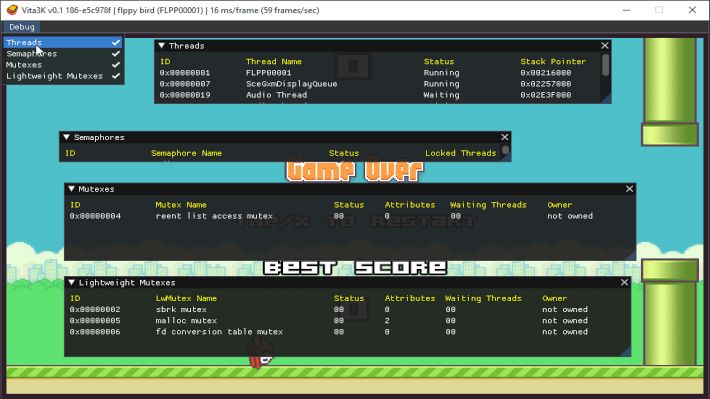The image size is (710, 399).
Task: Toggle the Threads menu checkmark
Action: click(x=116, y=43)
